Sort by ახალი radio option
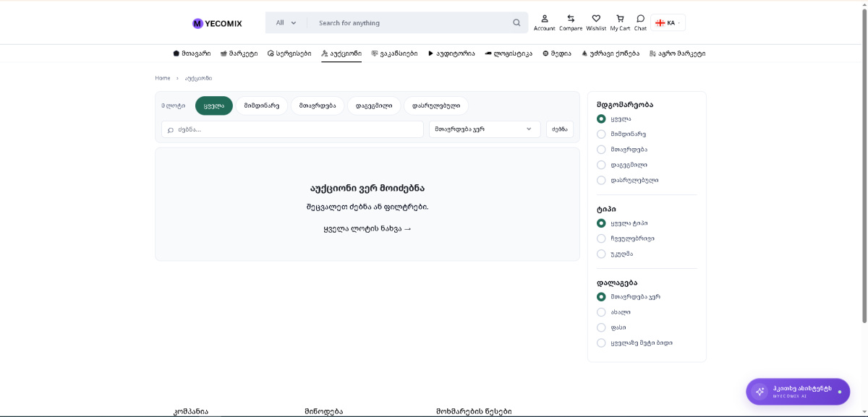This screenshot has width=868, height=417. (601, 312)
